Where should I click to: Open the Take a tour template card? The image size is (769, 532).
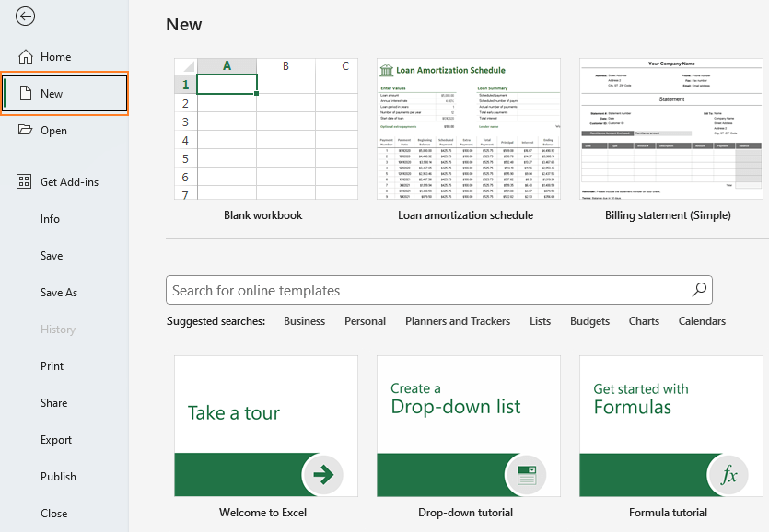tap(266, 426)
